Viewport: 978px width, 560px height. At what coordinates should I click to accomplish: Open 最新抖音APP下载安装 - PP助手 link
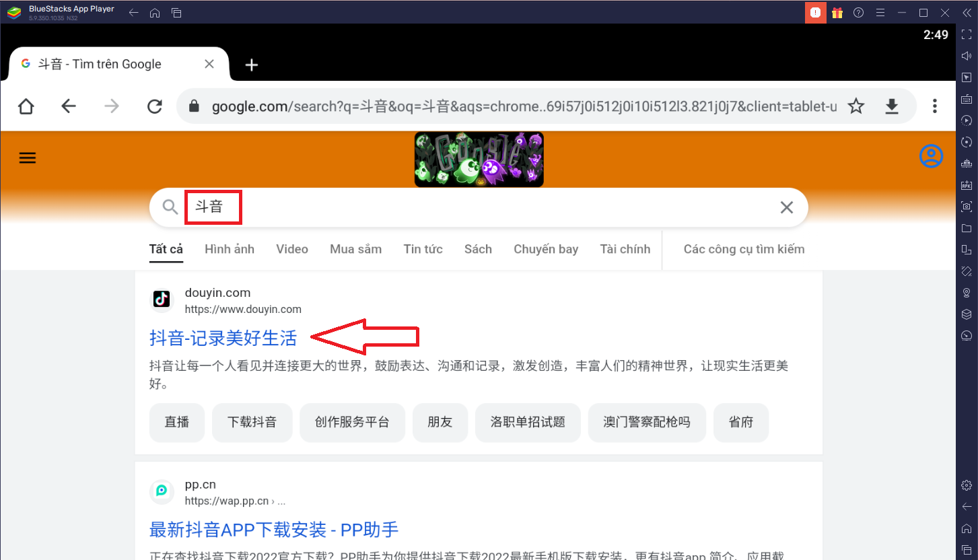[x=274, y=530]
